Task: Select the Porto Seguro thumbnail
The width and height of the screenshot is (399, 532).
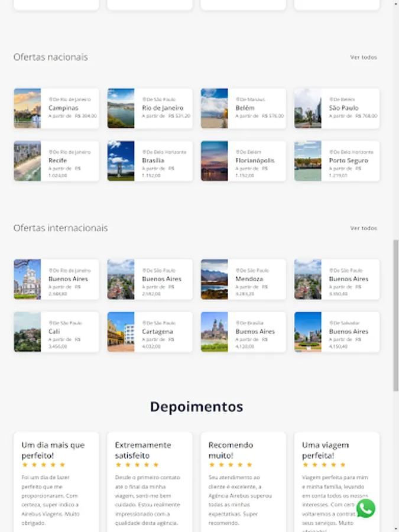Action: tap(308, 161)
